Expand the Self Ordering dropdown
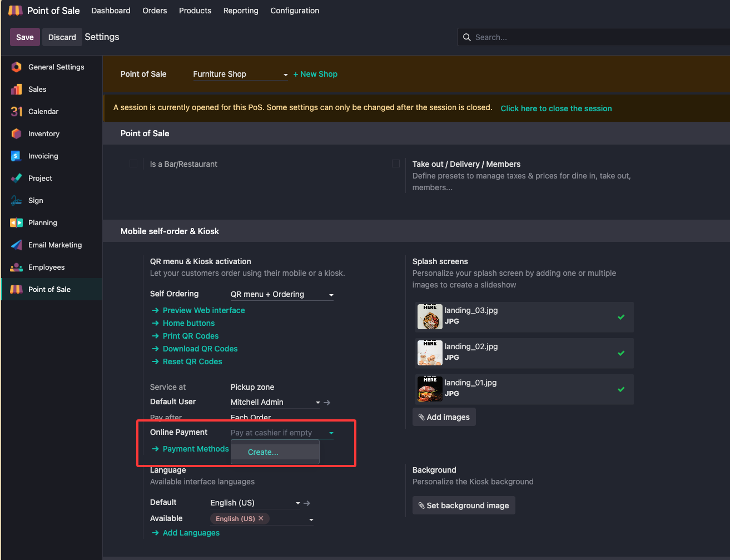The width and height of the screenshot is (730, 560). [x=282, y=294]
